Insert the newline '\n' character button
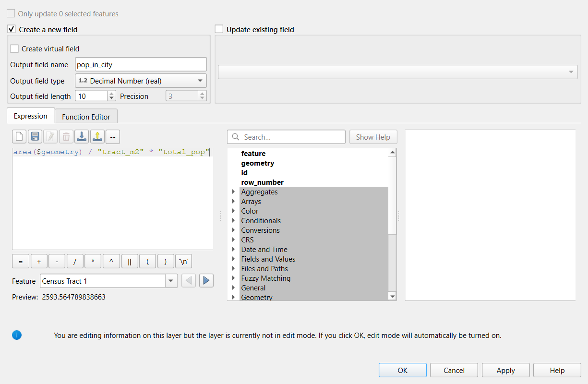588x384 pixels. [x=184, y=262]
